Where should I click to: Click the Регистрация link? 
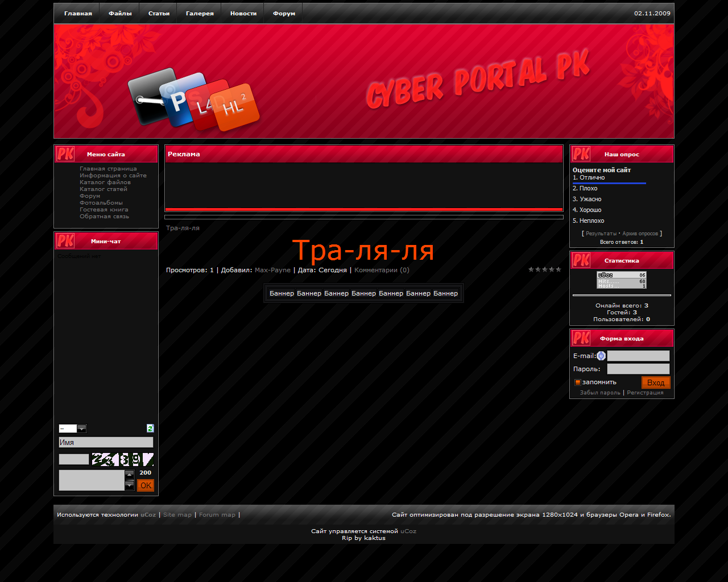click(645, 393)
